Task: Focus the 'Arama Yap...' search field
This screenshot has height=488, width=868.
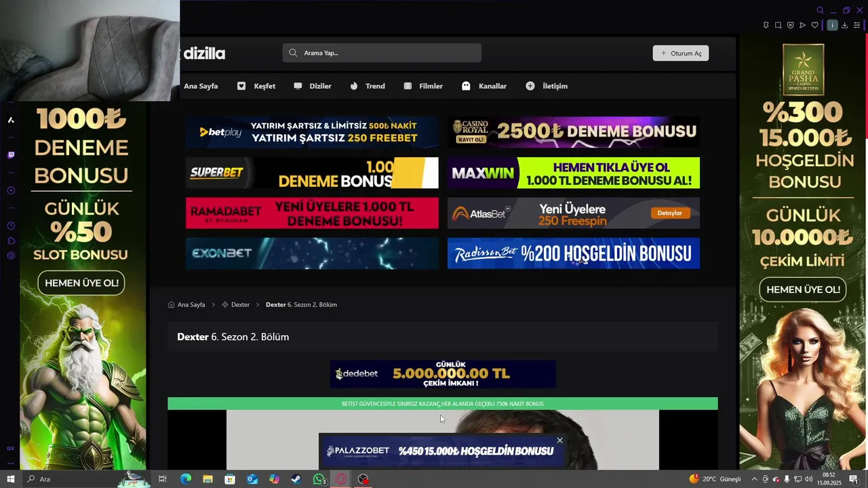Action: (x=382, y=53)
